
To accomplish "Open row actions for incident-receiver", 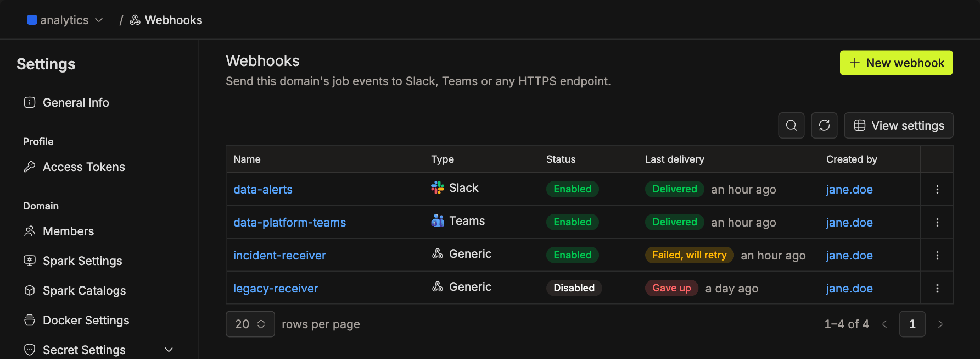I will click(937, 255).
